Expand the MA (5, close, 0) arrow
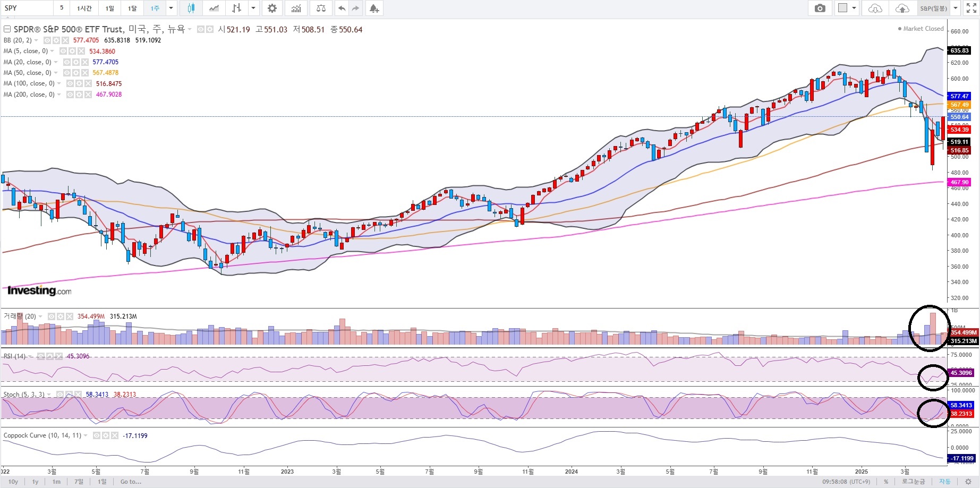Image resolution: width=980 pixels, height=488 pixels. coord(52,52)
